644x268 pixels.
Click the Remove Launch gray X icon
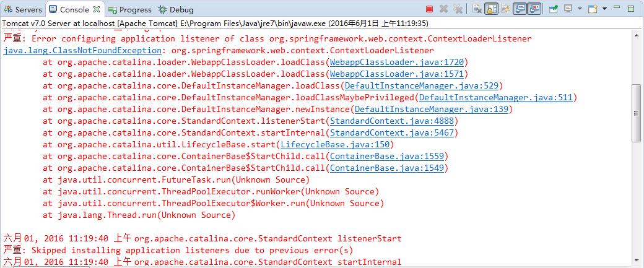pyautogui.click(x=443, y=9)
